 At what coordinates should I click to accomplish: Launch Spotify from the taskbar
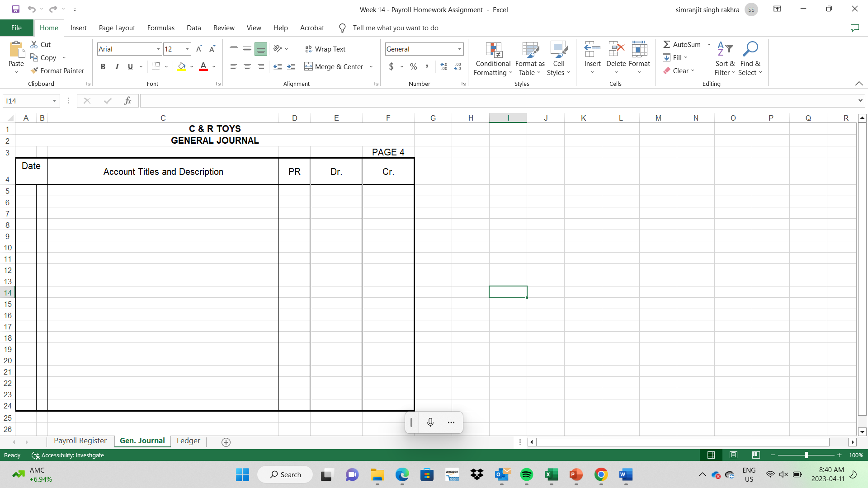coord(527,475)
